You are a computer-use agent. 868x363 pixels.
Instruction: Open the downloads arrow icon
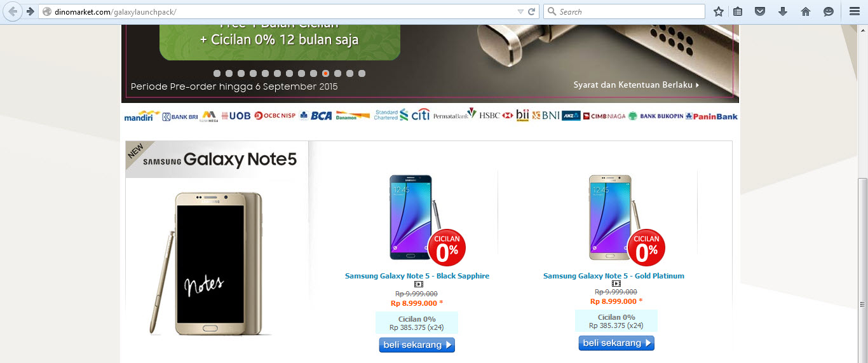click(x=783, y=11)
